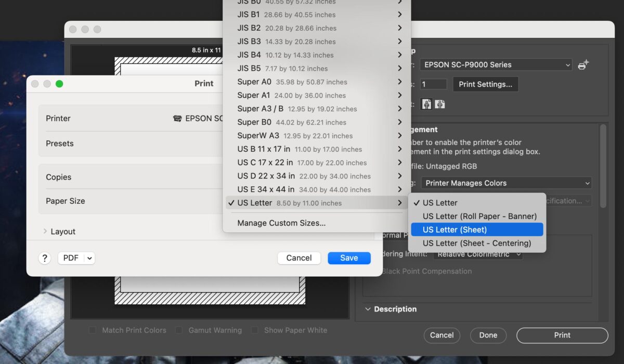Choose US Letter (Sheet - Centering) option
624x364 pixels.
coord(477,243)
